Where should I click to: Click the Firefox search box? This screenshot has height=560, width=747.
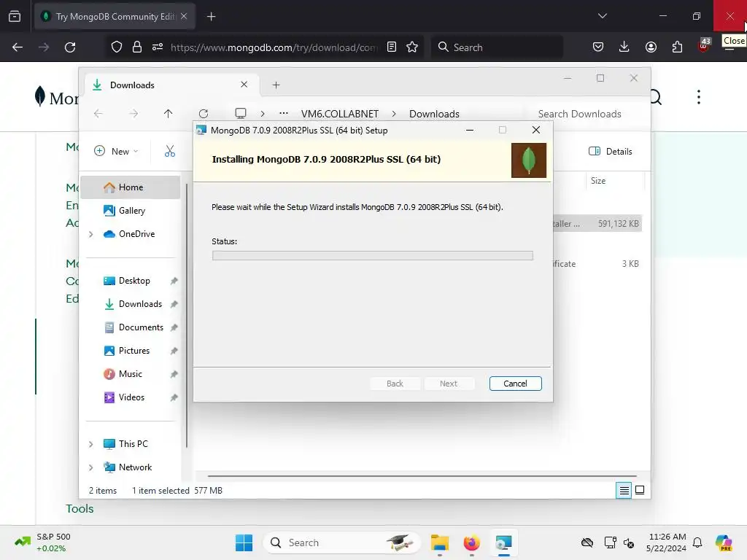click(x=498, y=47)
